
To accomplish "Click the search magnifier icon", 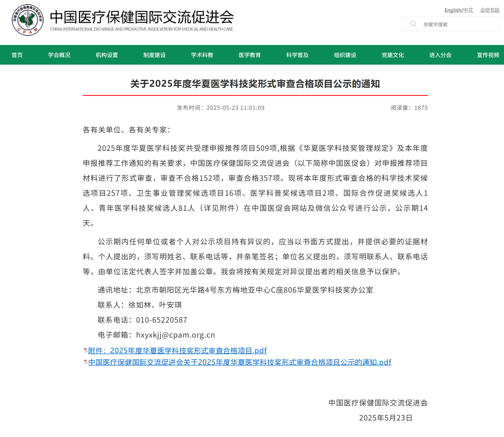I will pos(413,24).
